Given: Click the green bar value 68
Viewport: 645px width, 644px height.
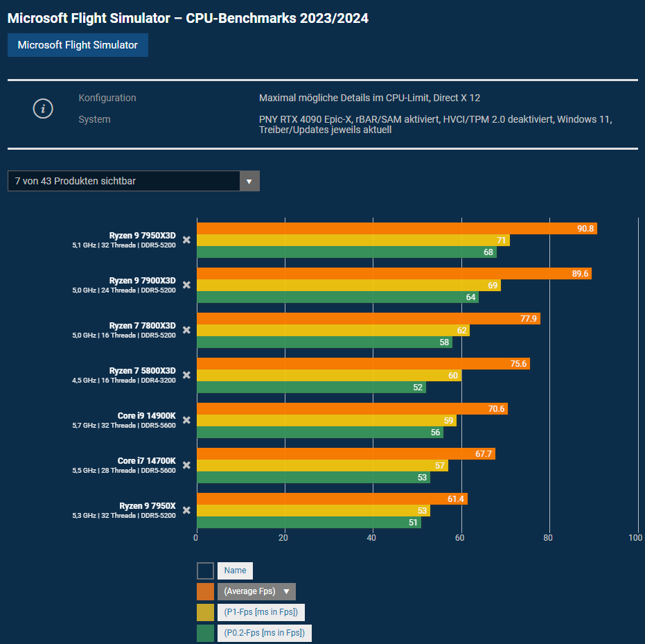Looking at the screenshot, I should tap(488, 252).
